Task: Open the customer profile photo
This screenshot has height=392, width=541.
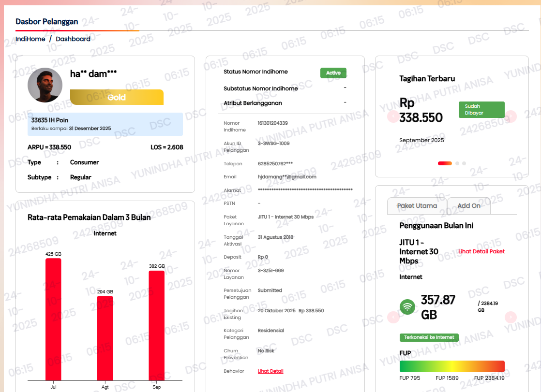Action: [45, 85]
